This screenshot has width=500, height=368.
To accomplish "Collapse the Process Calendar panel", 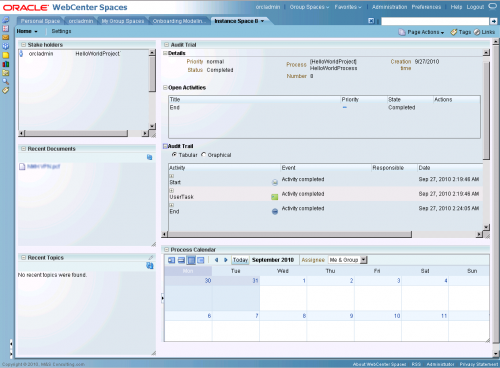I will coord(166,249).
